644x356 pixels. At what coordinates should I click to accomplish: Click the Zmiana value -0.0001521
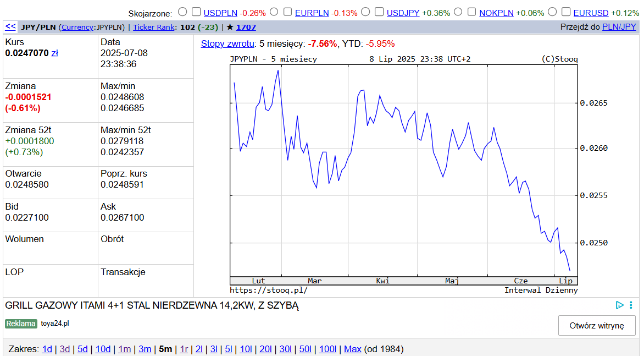point(29,97)
